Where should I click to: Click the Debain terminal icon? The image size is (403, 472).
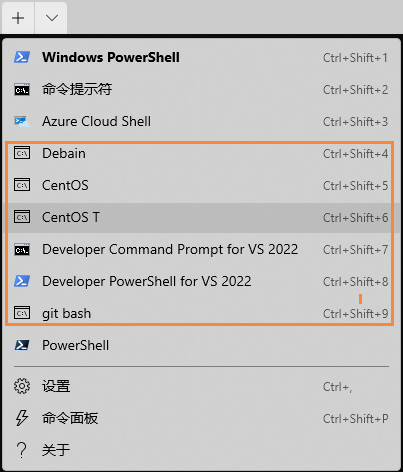coord(22,153)
